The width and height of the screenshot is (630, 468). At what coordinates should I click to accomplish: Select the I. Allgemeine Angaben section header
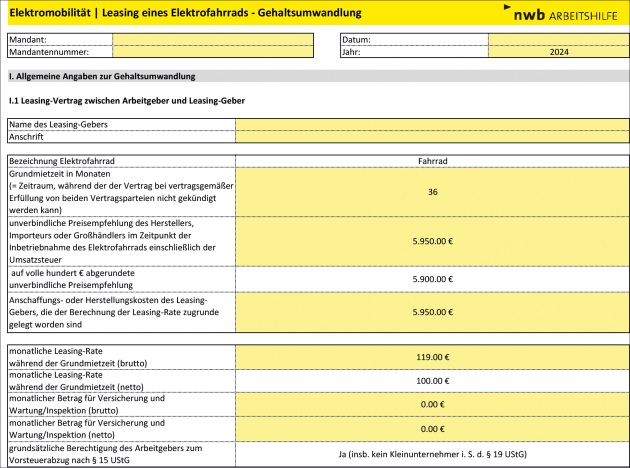click(102, 76)
